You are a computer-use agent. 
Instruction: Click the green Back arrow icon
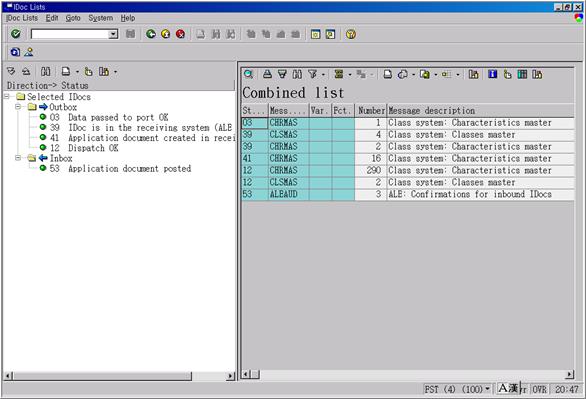(x=151, y=34)
